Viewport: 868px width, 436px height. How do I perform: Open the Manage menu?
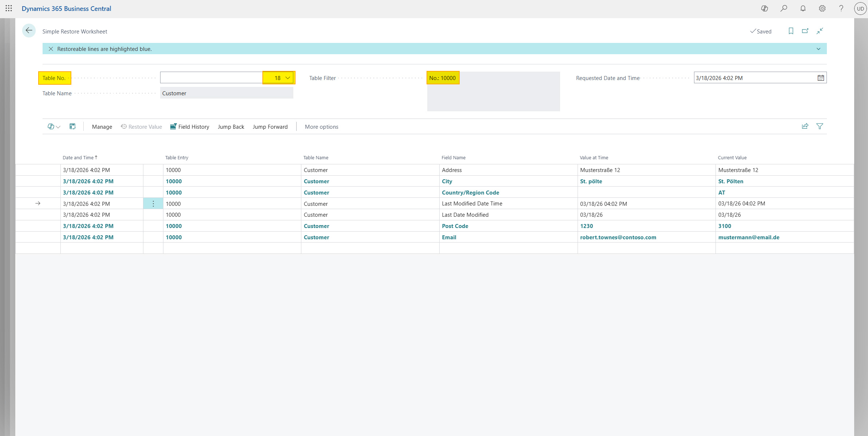pyautogui.click(x=102, y=127)
